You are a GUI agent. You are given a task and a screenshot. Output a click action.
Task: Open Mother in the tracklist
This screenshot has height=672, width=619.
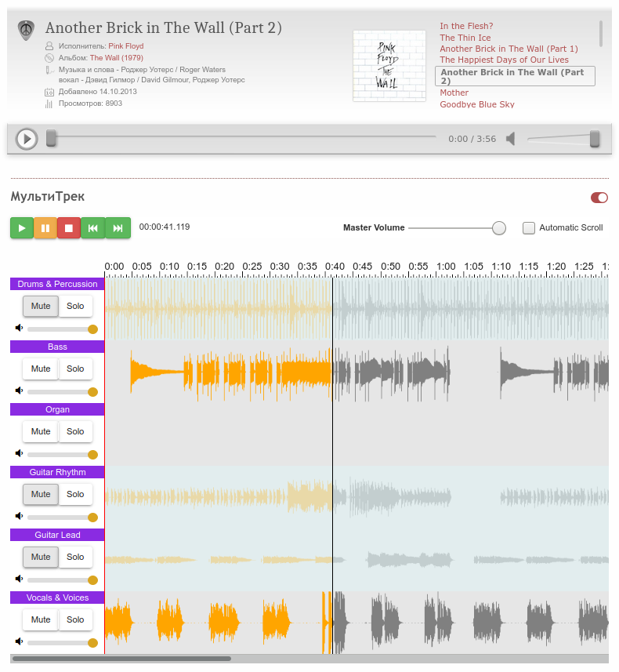point(454,93)
